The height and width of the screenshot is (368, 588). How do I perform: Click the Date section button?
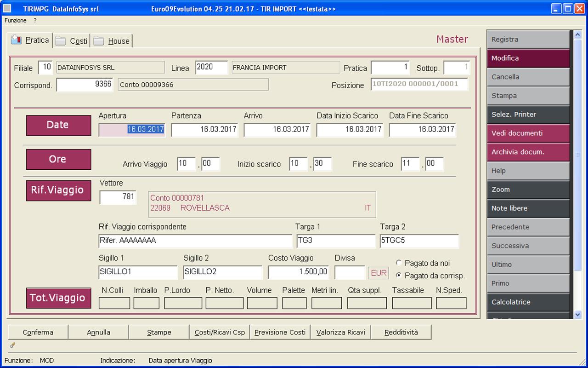[x=58, y=125]
